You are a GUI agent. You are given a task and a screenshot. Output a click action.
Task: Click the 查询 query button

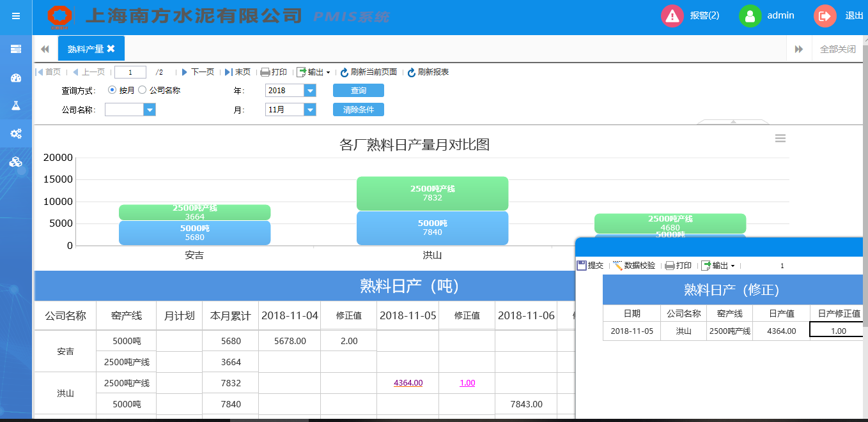(358, 91)
